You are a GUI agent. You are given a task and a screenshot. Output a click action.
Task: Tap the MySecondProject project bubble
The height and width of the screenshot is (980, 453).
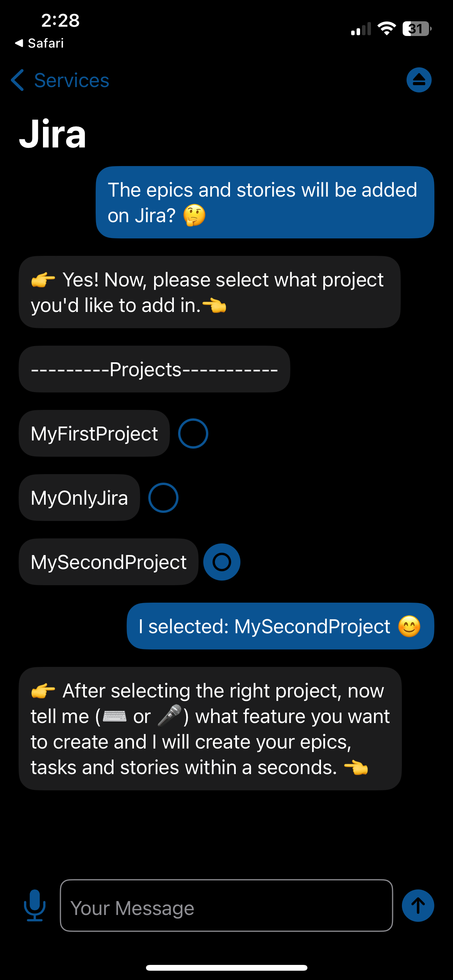(108, 562)
